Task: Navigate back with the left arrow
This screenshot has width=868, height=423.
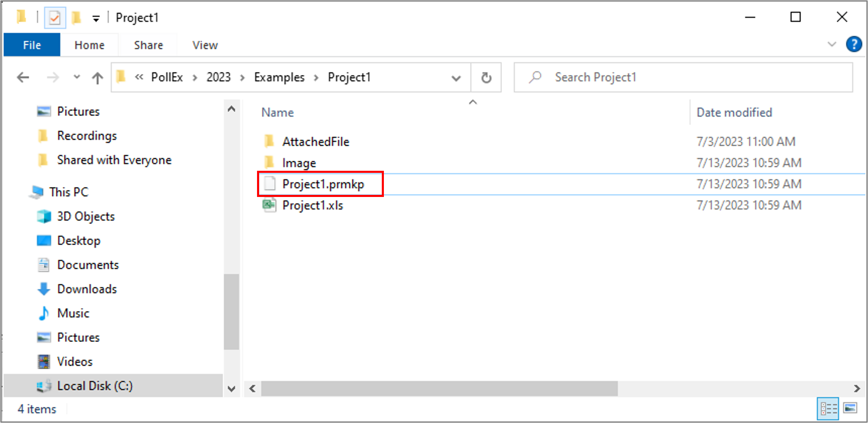Action: (x=23, y=78)
